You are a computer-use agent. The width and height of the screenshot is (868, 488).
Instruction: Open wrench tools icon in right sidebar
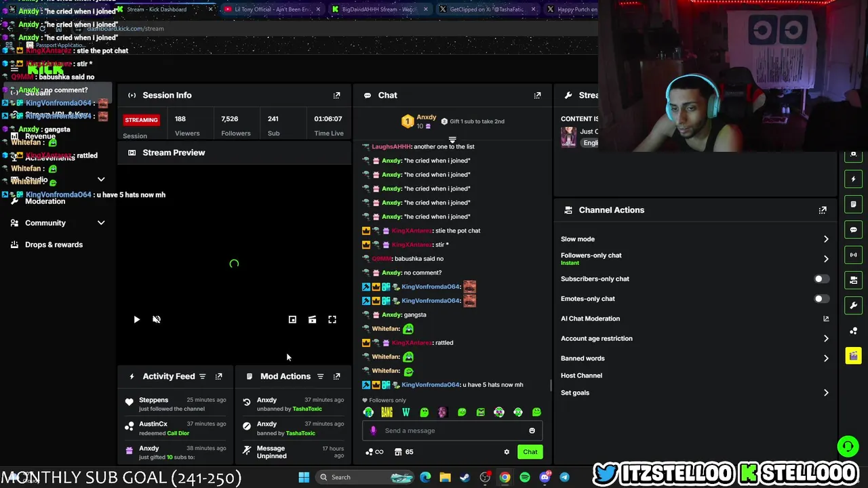(x=854, y=305)
